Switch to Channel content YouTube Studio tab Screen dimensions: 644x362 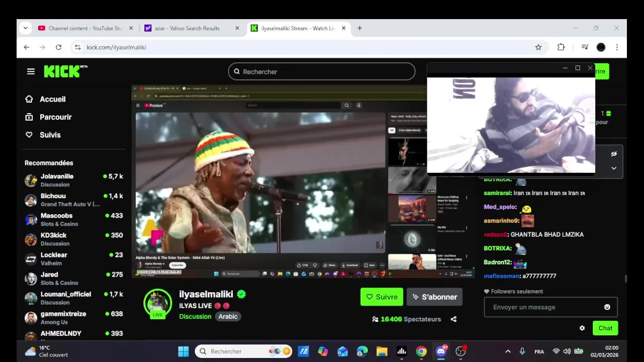point(85,28)
